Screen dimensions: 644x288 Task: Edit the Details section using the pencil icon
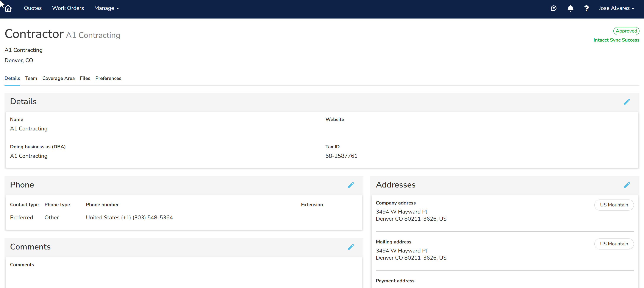pos(627,102)
